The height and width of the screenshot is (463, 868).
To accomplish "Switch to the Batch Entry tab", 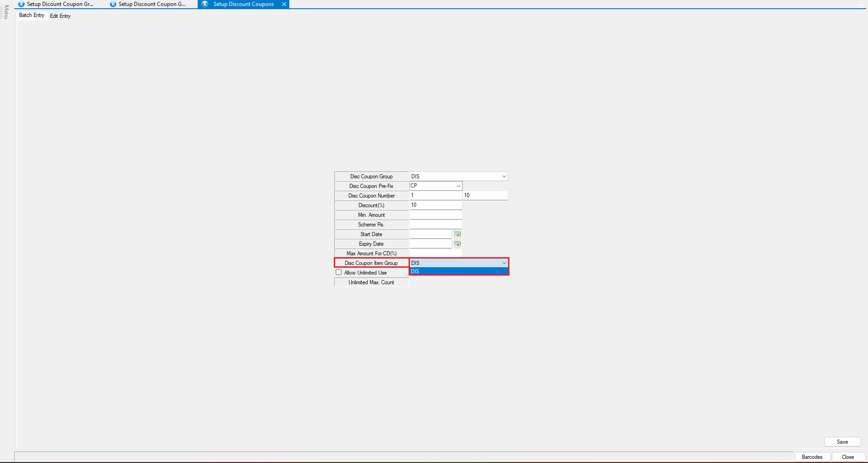I will tap(32, 15).
